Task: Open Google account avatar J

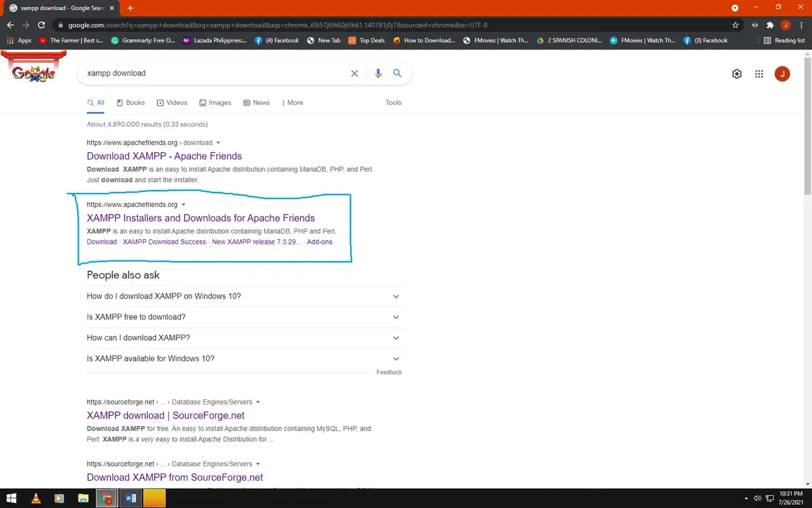Action: click(x=782, y=74)
